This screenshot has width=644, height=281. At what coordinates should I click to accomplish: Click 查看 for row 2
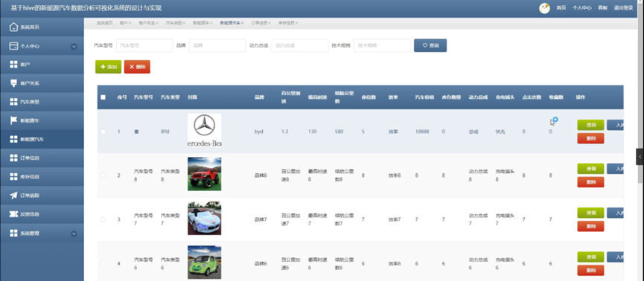tap(590, 169)
